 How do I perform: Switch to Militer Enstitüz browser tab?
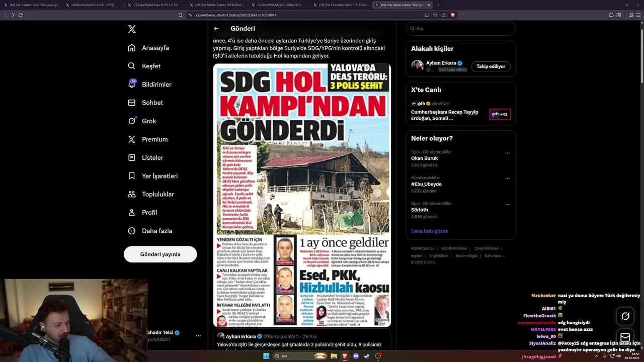pos(218,5)
